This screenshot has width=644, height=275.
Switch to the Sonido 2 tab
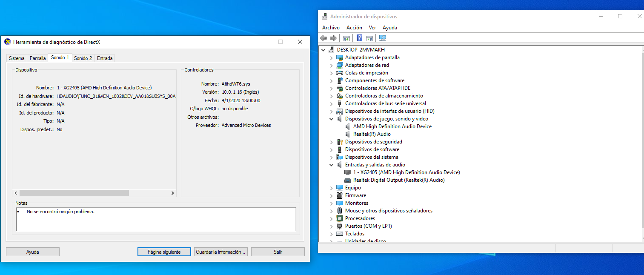coord(83,58)
